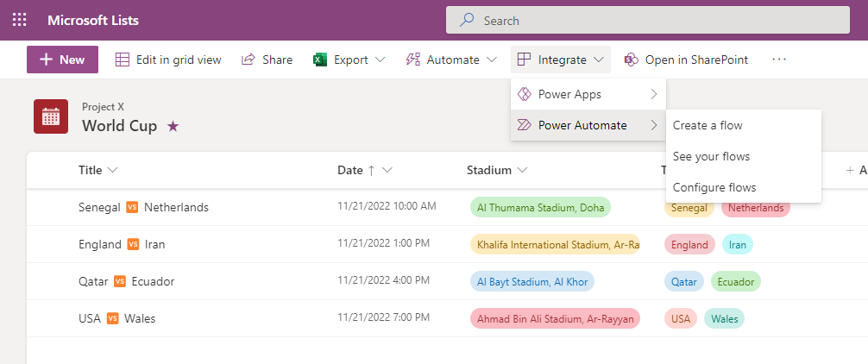Select Create a flow
Viewport: 868px width, 364px height.
(x=708, y=125)
